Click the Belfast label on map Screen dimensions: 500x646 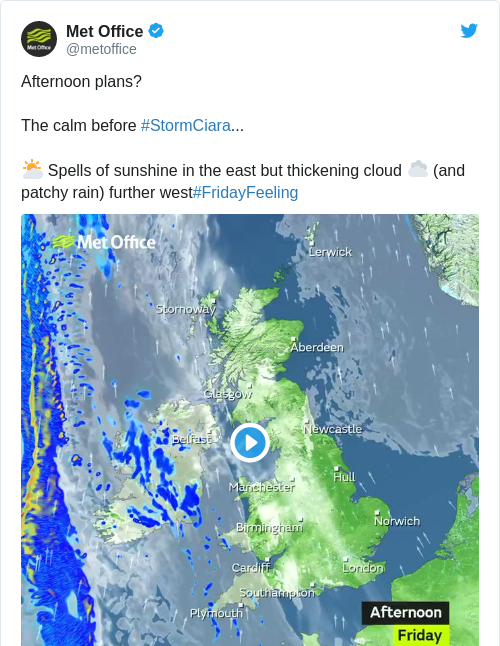pyautogui.click(x=192, y=439)
